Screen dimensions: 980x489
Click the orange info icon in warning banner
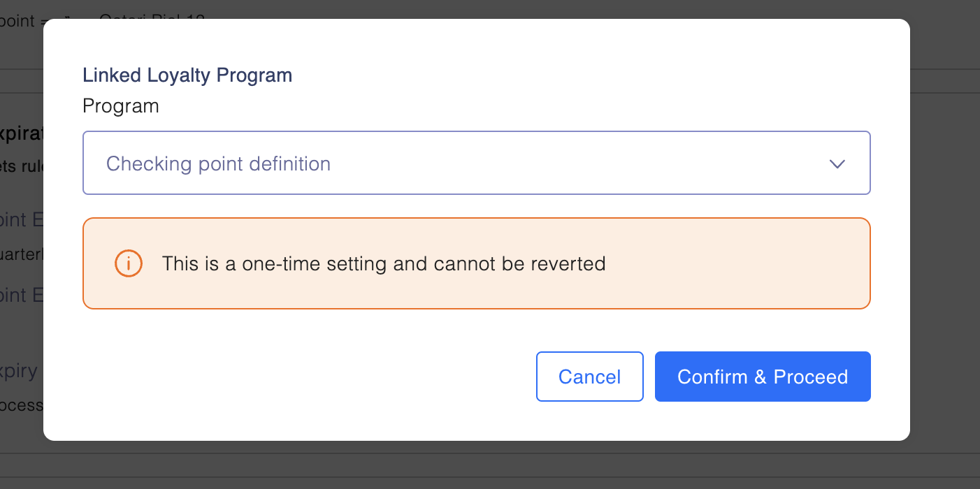pyautogui.click(x=129, y=263)
